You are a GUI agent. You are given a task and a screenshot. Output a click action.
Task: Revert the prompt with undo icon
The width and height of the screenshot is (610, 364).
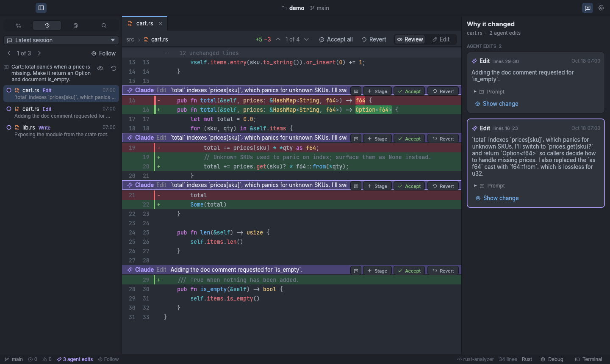pos(114,68)
